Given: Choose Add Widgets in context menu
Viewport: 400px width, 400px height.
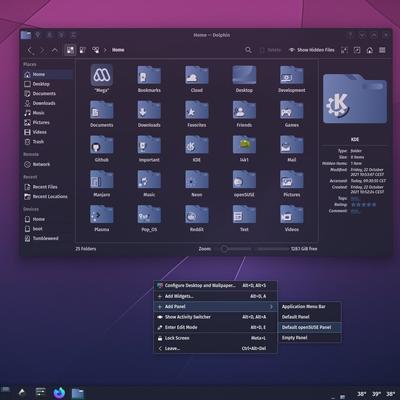Looking at the screenshot, I should click(215, 296).
